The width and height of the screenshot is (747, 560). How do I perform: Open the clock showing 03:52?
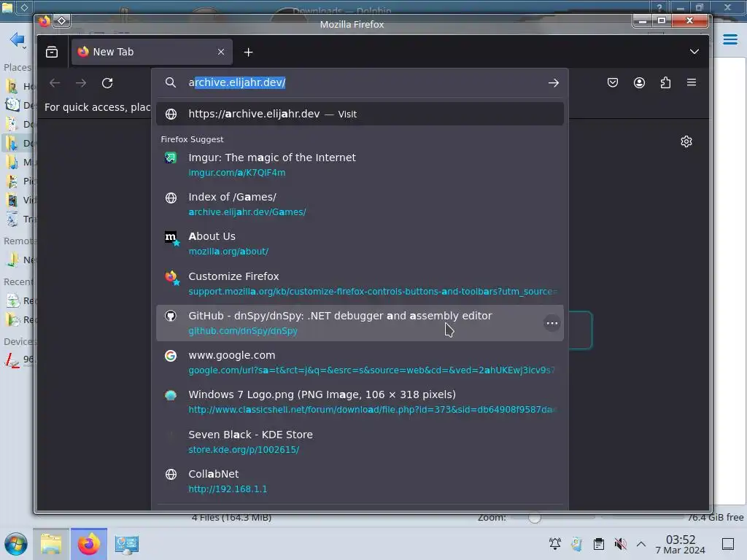click(680, 544)
